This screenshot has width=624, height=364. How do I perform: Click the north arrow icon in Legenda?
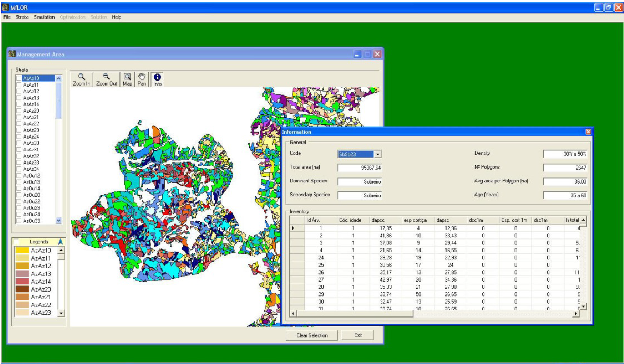(x=60, y=242)
